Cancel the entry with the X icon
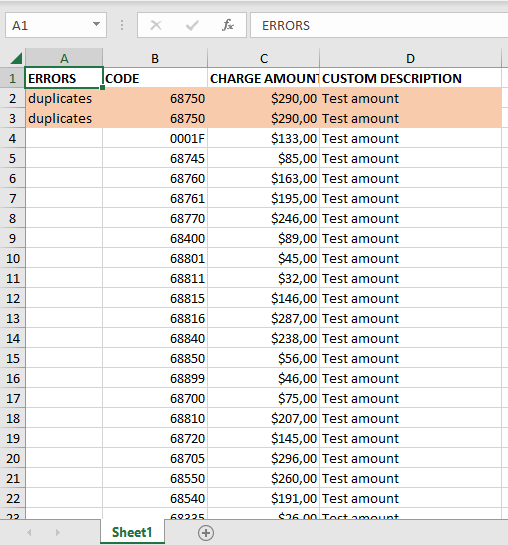Screen dimensions: 508x545 tap(156, 25)
